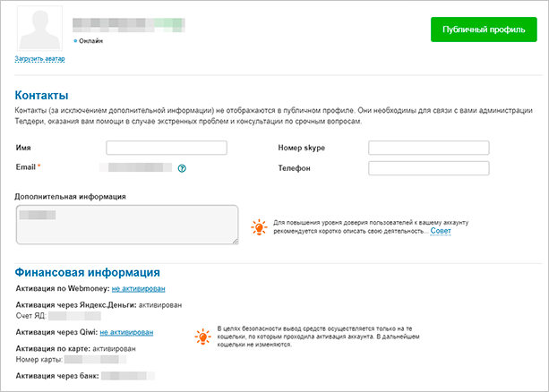The height and width of the screenshot is (392, 549).
Task: Open the Совет link
Action: pyautogui.click(x=441, y=231)
